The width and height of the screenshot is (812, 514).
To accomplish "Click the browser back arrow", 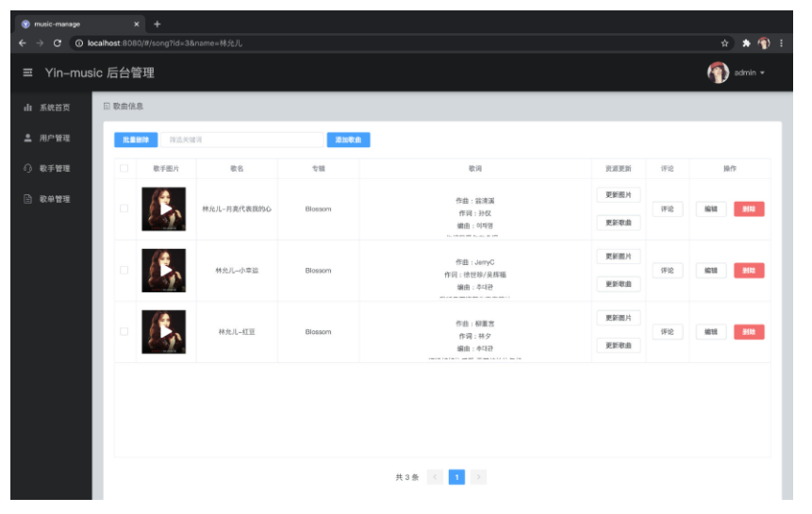I will point(23,43).
